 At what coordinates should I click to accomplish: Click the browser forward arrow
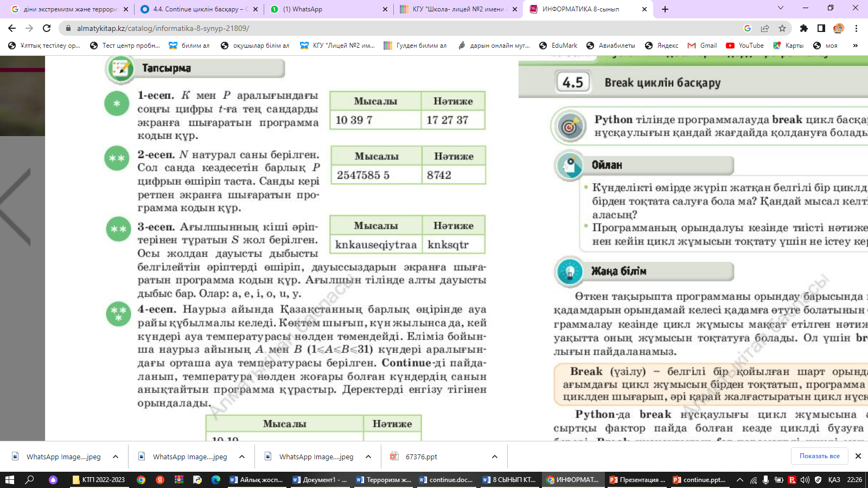click(x=29, y=28)
